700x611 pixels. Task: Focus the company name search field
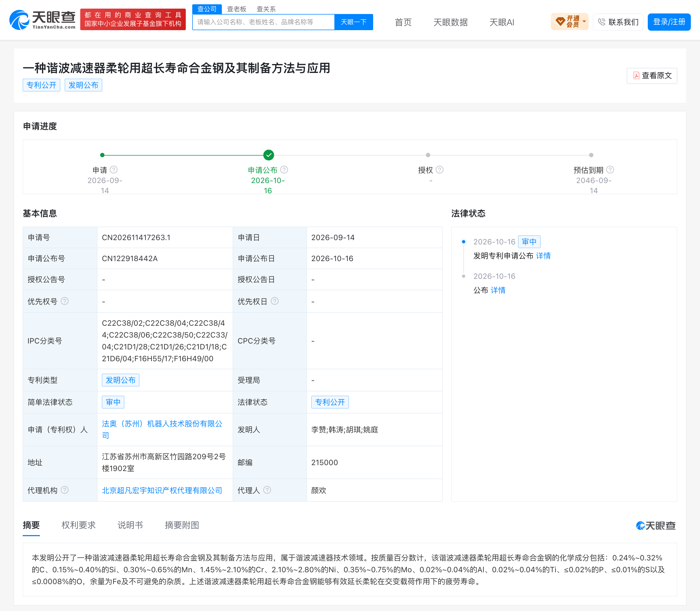click(264, 22)
